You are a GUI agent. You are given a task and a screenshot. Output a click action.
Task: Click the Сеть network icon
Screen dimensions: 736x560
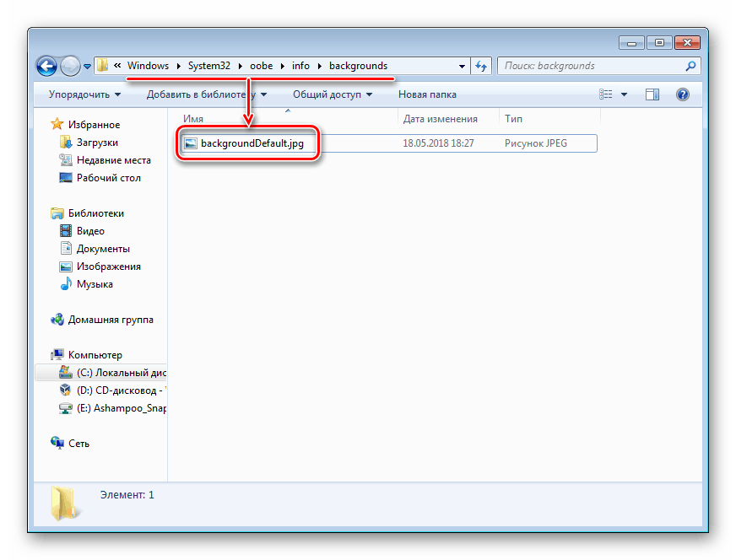pyautogui.click(x=57, y=443)
